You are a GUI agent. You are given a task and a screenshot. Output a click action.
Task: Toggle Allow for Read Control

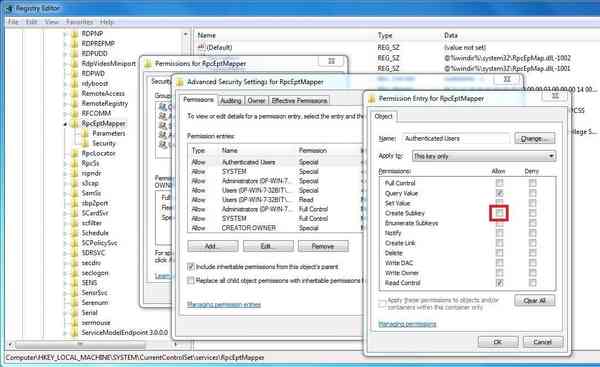click(499, 283)
